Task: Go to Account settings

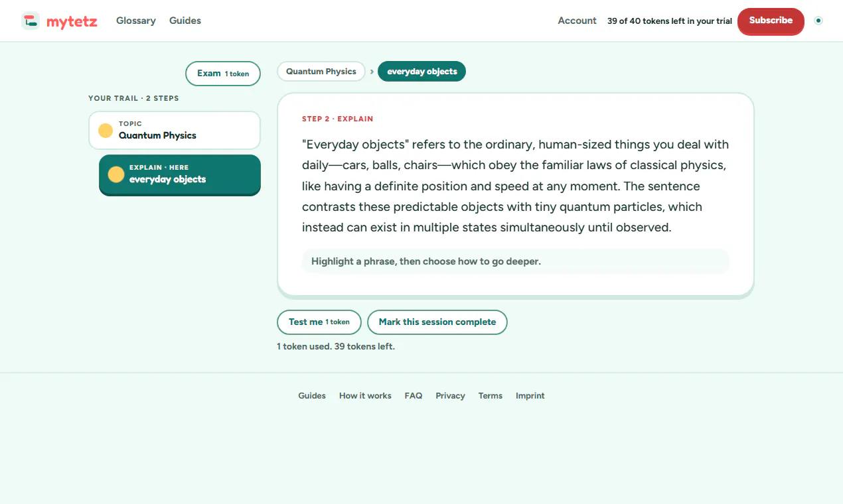Action: pos(577,21)
